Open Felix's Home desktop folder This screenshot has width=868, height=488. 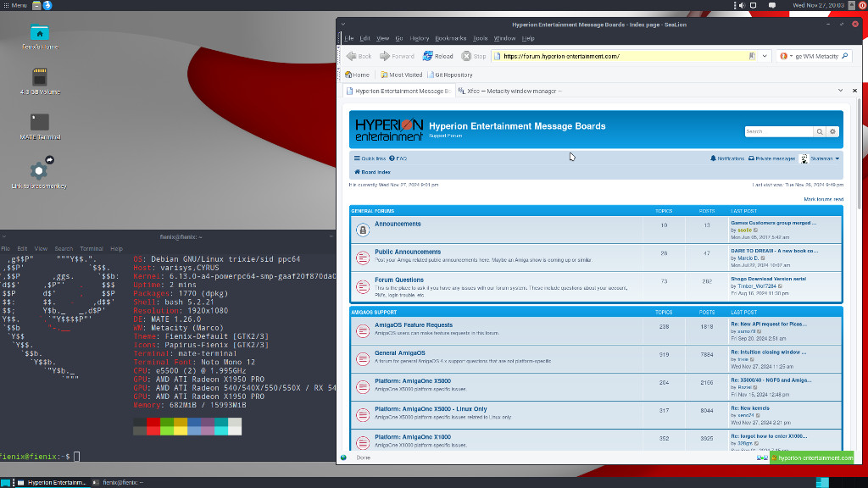pos(40,37)
